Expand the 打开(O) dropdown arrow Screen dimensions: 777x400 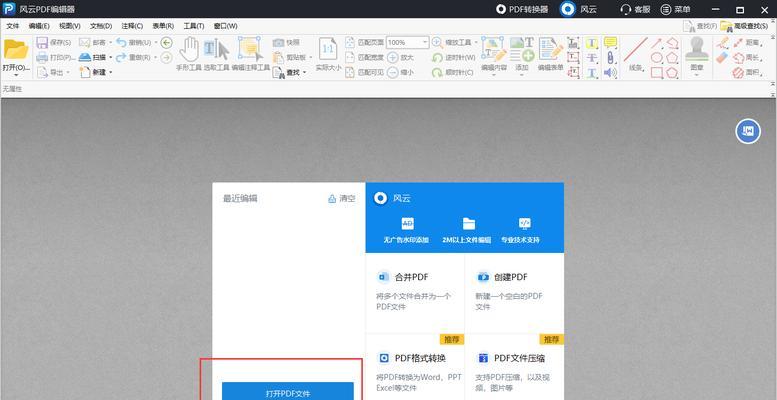16,75
